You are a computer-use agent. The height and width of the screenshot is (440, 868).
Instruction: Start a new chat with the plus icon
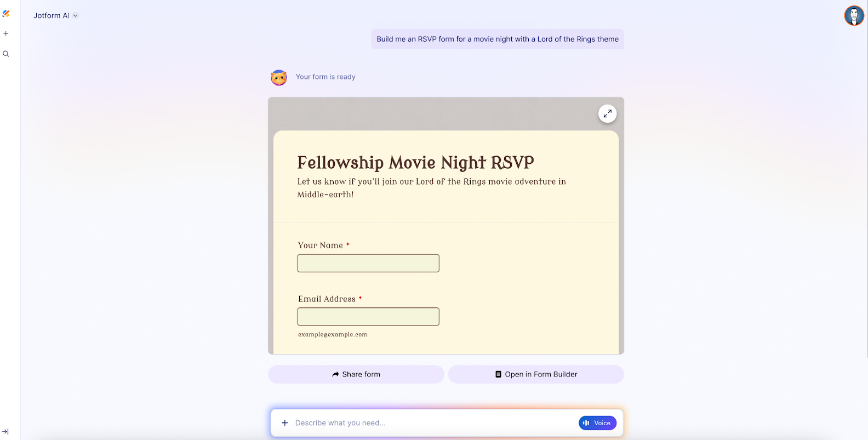(x=5, y=33)
